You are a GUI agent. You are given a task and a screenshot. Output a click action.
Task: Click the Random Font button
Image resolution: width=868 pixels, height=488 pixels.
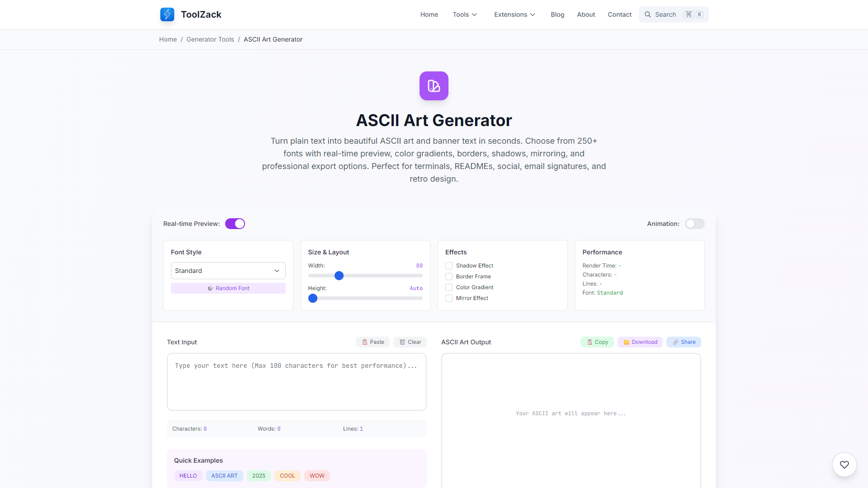coord(228,288)
